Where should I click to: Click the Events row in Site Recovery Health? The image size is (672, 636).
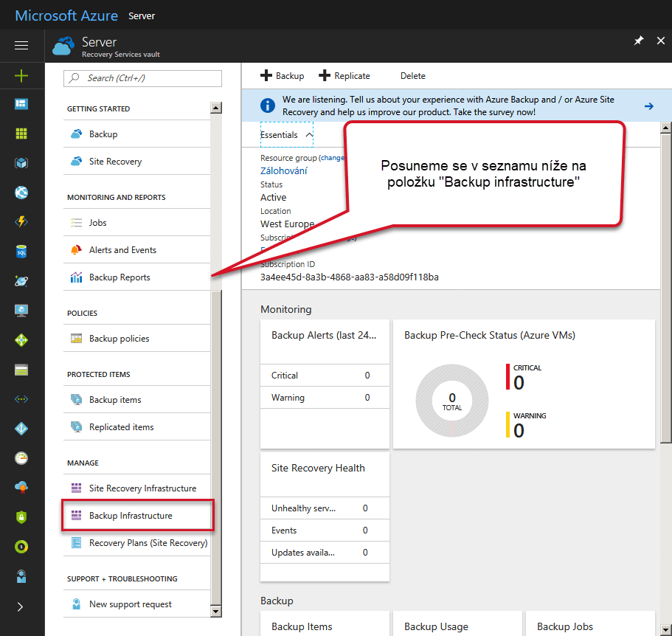coord(325,530)
